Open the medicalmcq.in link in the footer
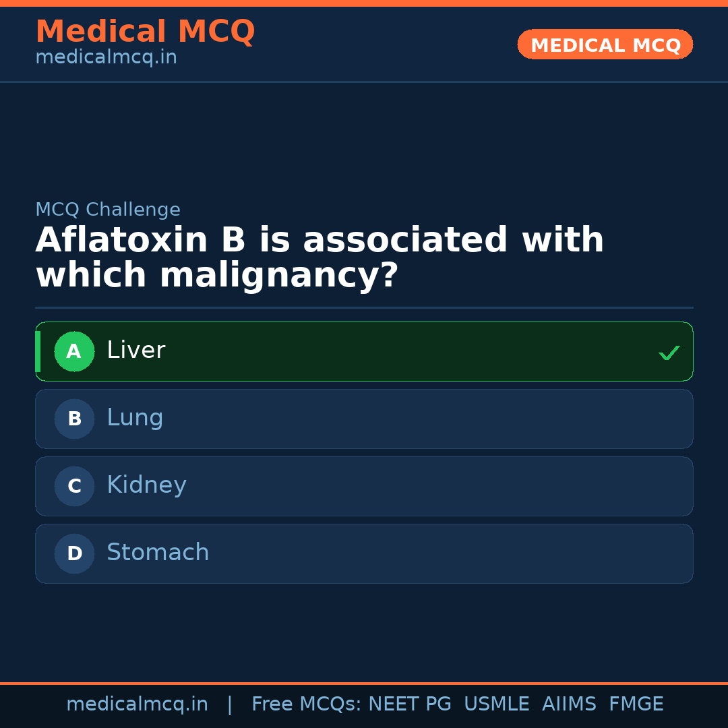The width and height of the screenshot is (728, 728). pyautogui.click(x=137, y=704)
